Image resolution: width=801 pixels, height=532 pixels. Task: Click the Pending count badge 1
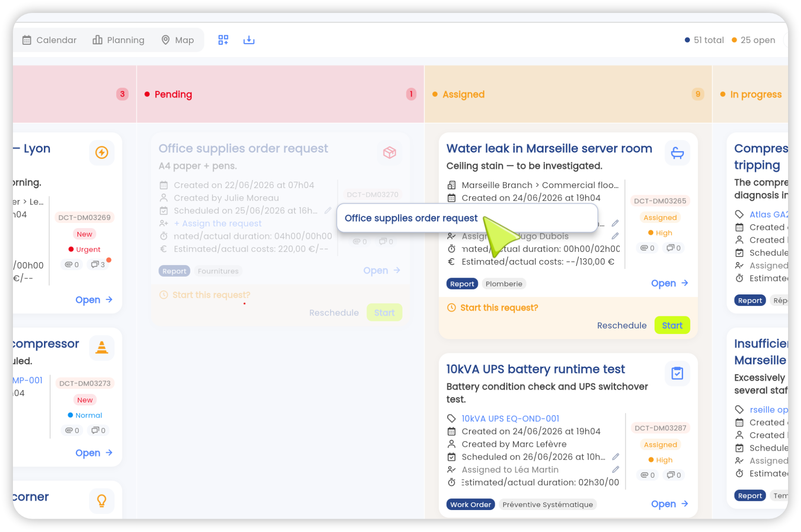coord(411,94)
